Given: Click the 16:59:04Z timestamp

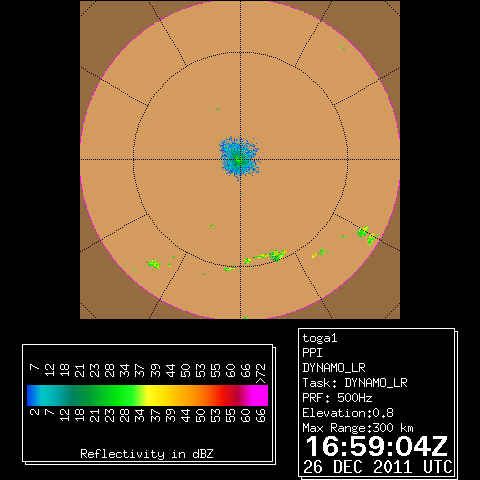Looking at the screenshot, I should (x=376, y=446).
